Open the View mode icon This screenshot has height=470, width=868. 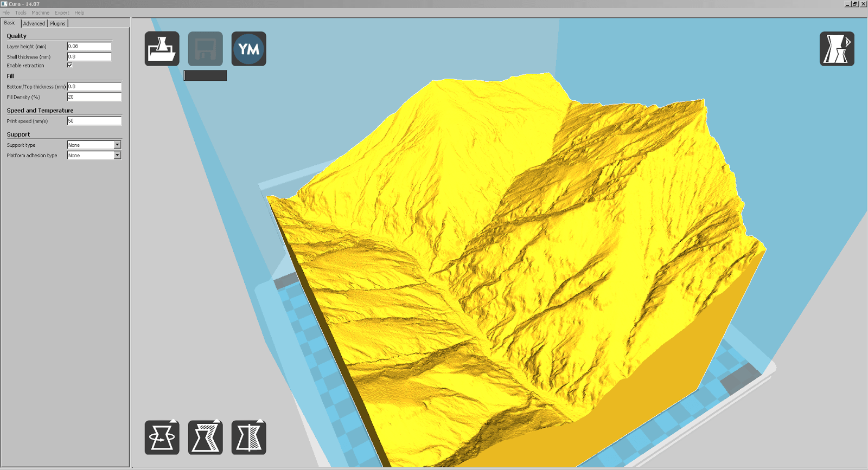(x=837, y=49)
